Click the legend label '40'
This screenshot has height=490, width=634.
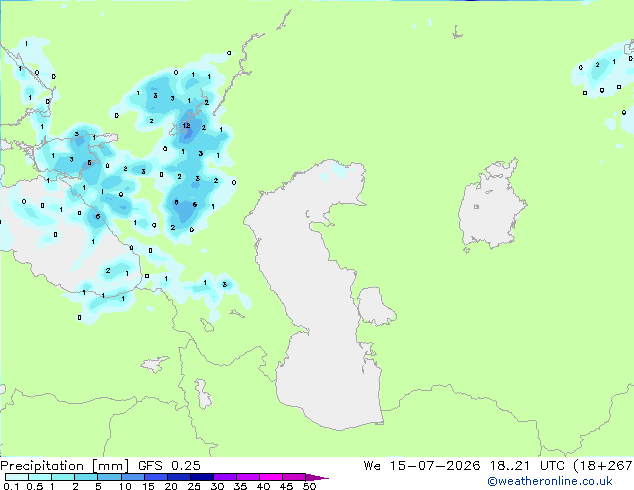(x=263, y=486)
